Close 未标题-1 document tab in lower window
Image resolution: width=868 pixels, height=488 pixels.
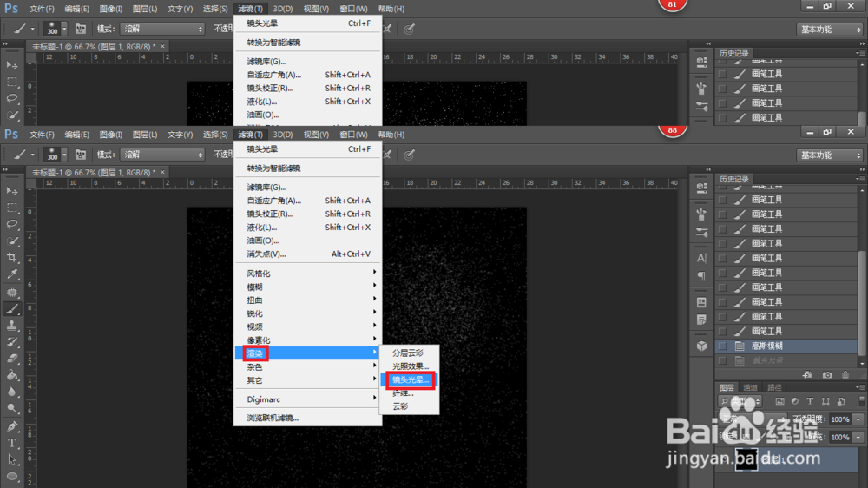163,172
